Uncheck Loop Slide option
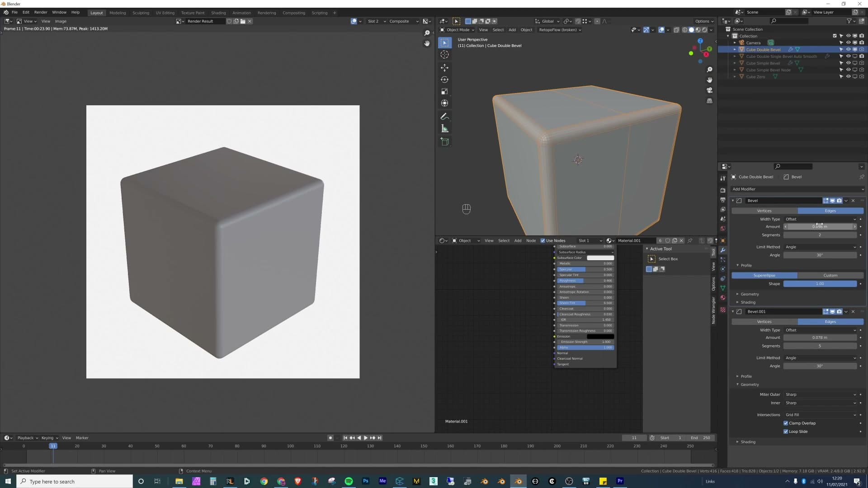 786,432
